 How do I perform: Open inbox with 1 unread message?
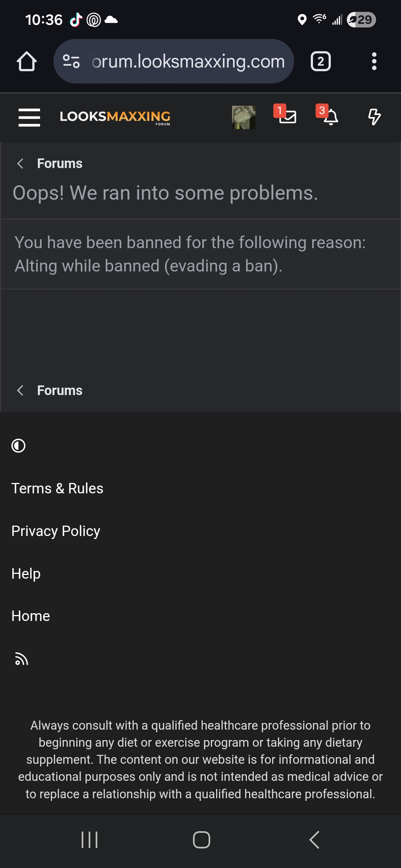point(287,116)
